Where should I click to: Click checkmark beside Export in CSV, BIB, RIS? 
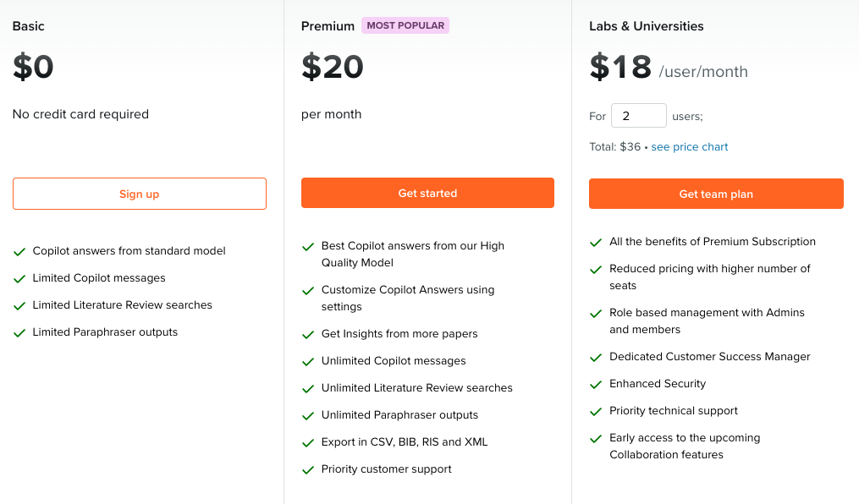(x=308, y=443)
